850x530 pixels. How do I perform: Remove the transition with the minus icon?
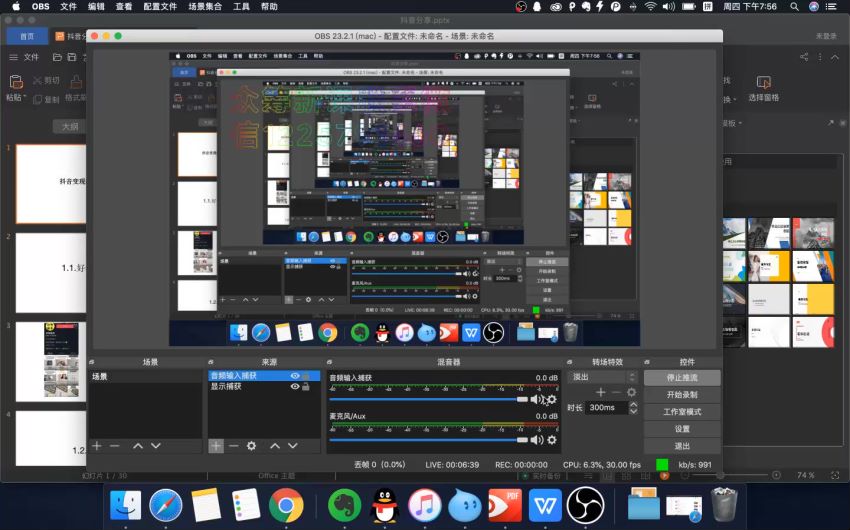point(616,392)
